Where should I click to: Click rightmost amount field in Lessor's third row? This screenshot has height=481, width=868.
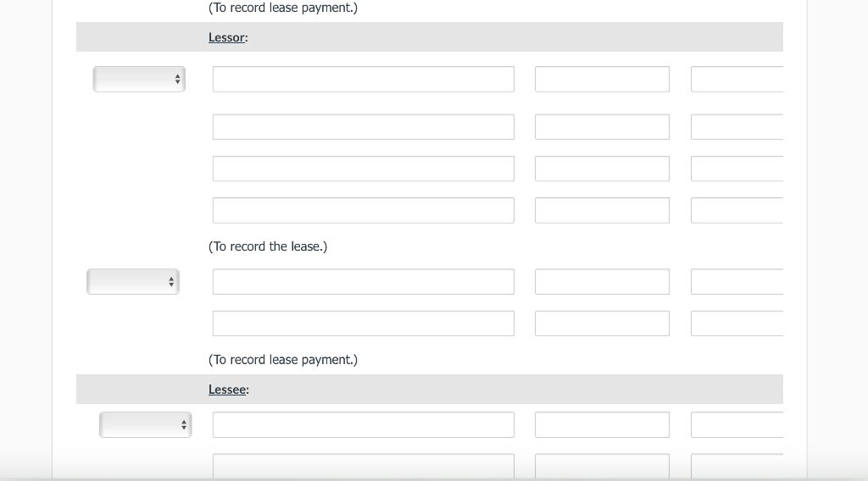click(737, 169)
